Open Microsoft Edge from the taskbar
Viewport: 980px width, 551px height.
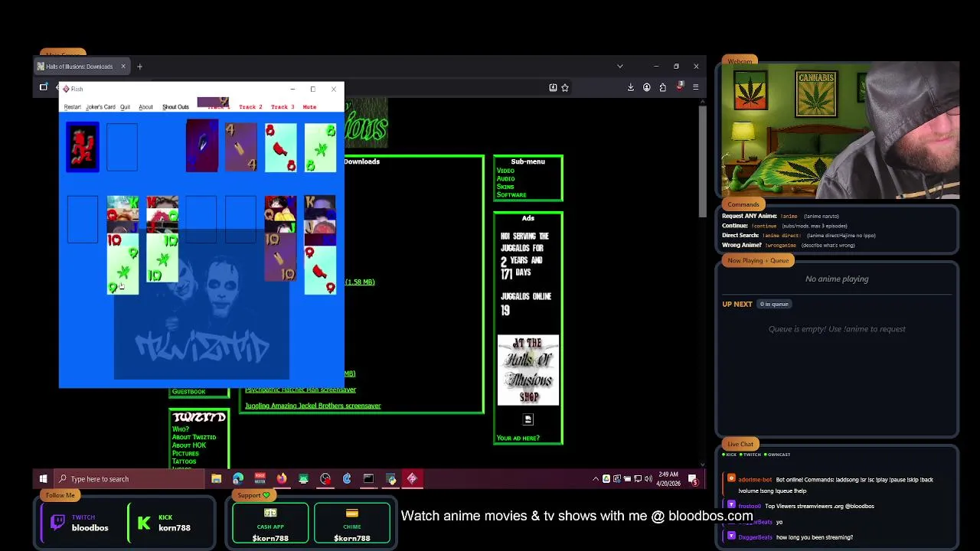(238, 479)
